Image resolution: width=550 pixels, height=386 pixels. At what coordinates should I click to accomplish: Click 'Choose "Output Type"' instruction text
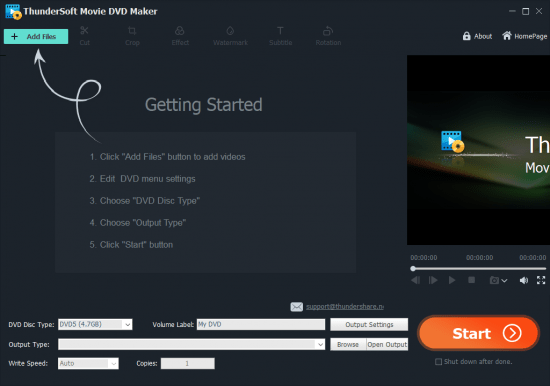point(138,222)
